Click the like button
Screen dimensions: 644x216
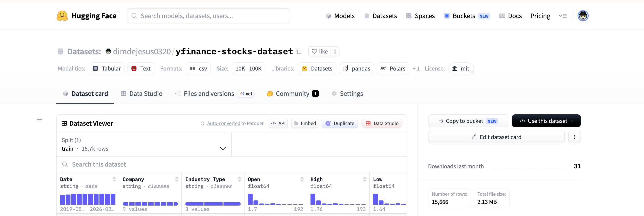319,51
